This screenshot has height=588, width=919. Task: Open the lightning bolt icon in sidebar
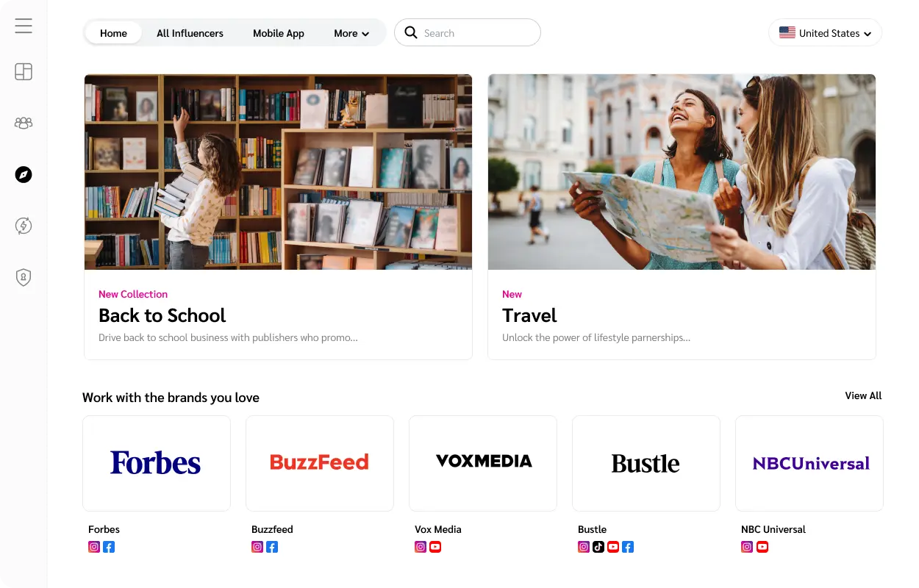(24, 226)
